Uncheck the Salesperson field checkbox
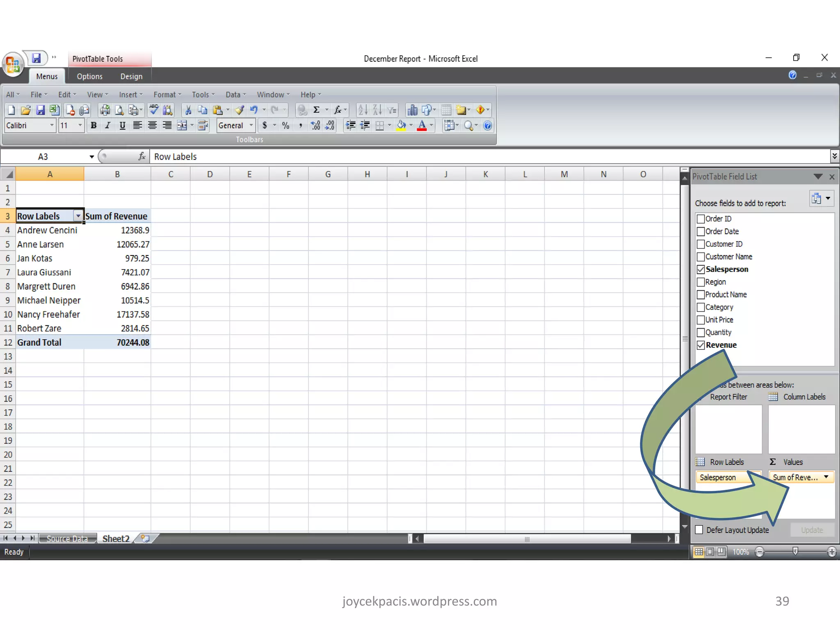Image resolution: width=840 pixels, height=630 pixels. tap(701, 269)
